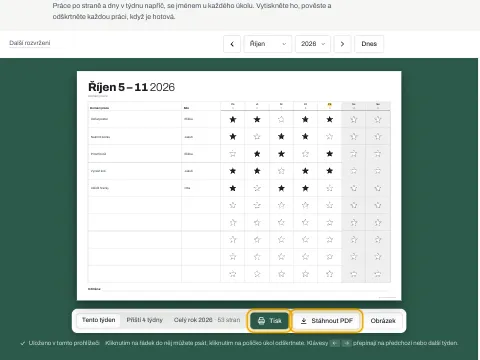Check Sunday star in second chore row
Viewport: 480px width, 360px height.
378,136
